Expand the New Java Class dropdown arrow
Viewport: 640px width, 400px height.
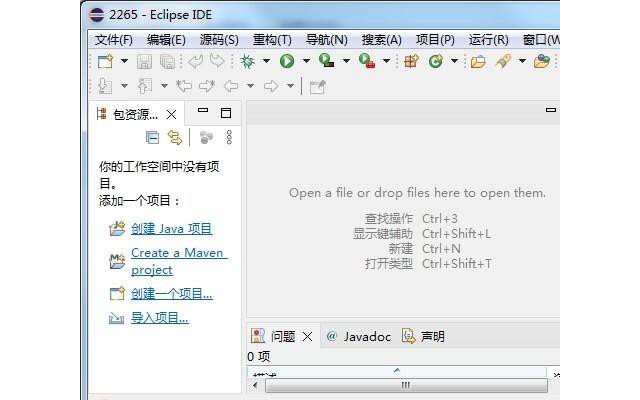[454, 61]
